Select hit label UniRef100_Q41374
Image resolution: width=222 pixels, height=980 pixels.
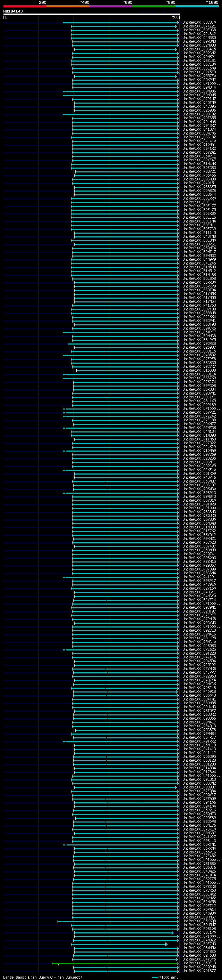(x=199, y=129)
